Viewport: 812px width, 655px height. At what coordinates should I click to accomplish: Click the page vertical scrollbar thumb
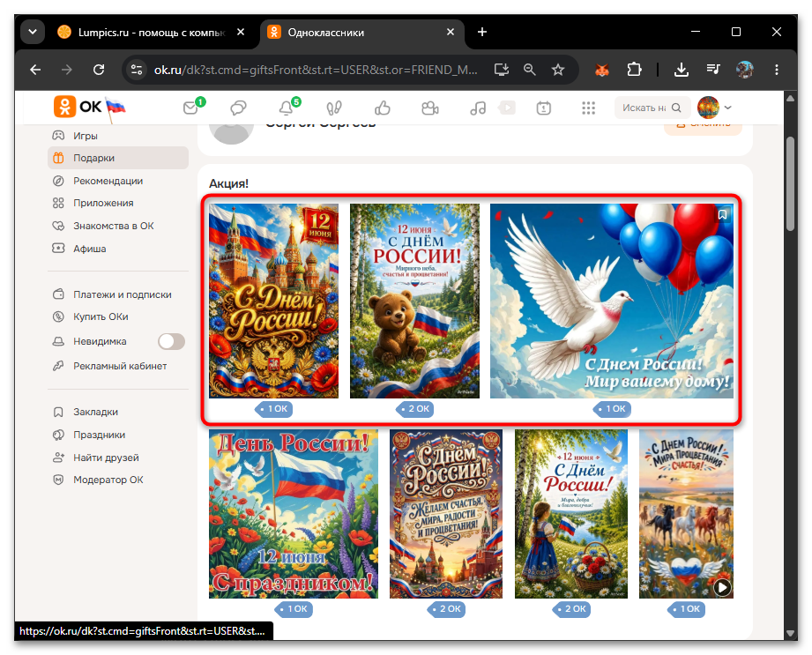(x=790, y=183)
